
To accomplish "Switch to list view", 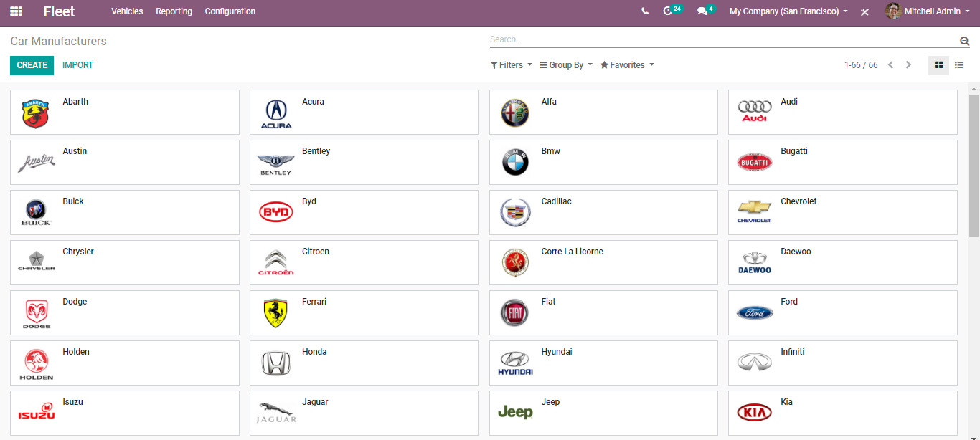I will (959, 65).
